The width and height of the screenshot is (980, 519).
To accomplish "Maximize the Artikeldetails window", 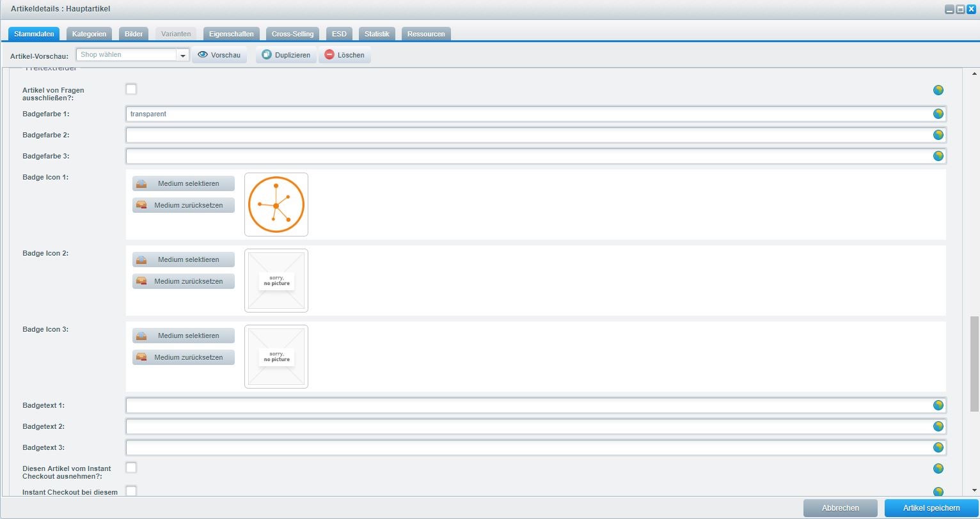I will 960,10.
